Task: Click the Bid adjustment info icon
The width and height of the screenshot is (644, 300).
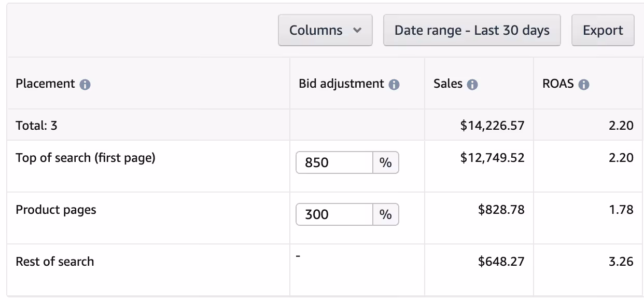Action: pyautogui.click(x=394, y=84)
